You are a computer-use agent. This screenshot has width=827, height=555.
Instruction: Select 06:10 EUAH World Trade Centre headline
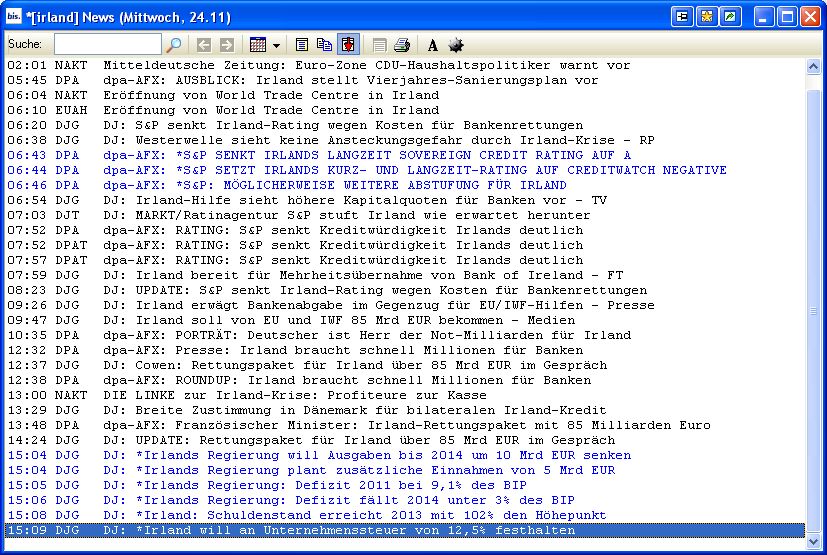[405, 110]
